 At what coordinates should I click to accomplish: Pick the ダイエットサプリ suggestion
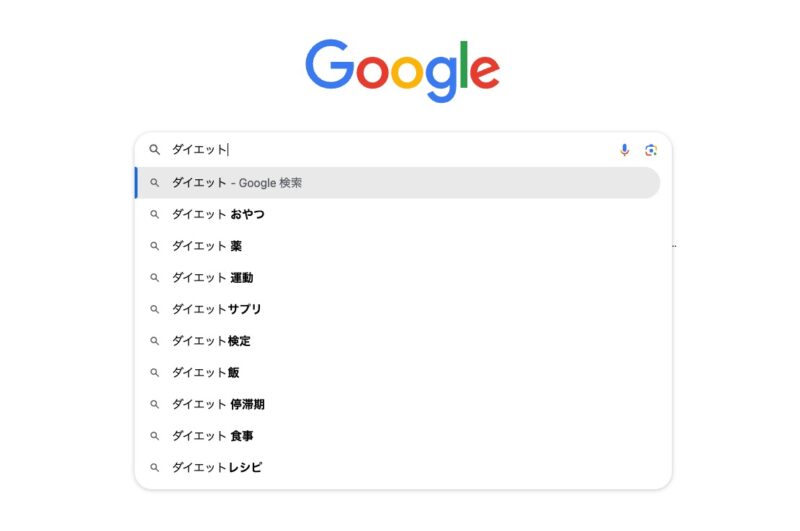[397, 309]
